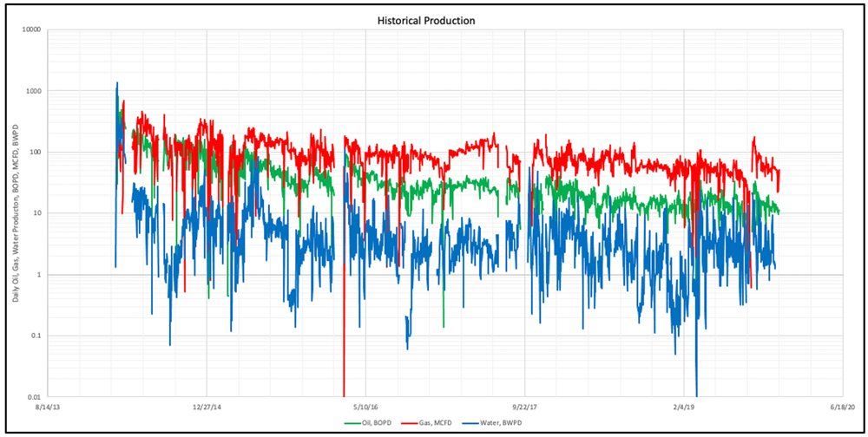Click the 6/18/20 date axis label
The width and height of the screenshot is (868, 437).
click(842, 406)
